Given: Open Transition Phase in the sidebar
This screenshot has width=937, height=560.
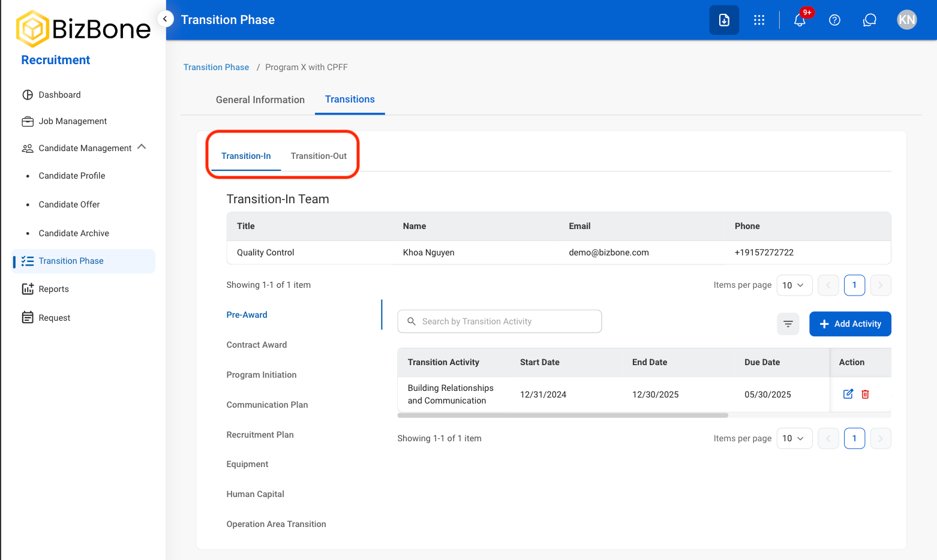Looking at the screenshot, I should (83, 261).
